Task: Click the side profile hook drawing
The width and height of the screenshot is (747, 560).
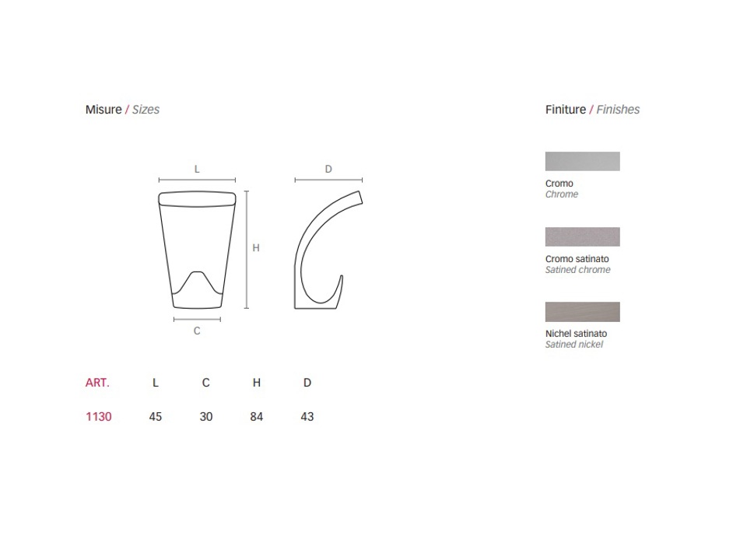Action: (x=325, y=249)
